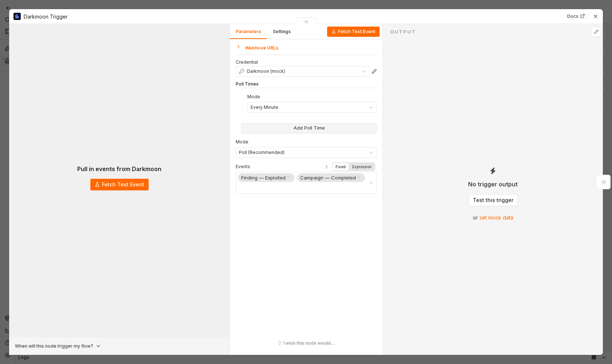
Task: Open the Poll (Recommended) mode dropdown
Action: click(306, 153)
